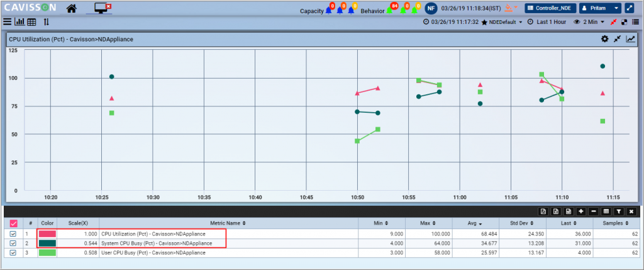
Task: Click scale value 0.508
Action: click(x=90, y=253)
